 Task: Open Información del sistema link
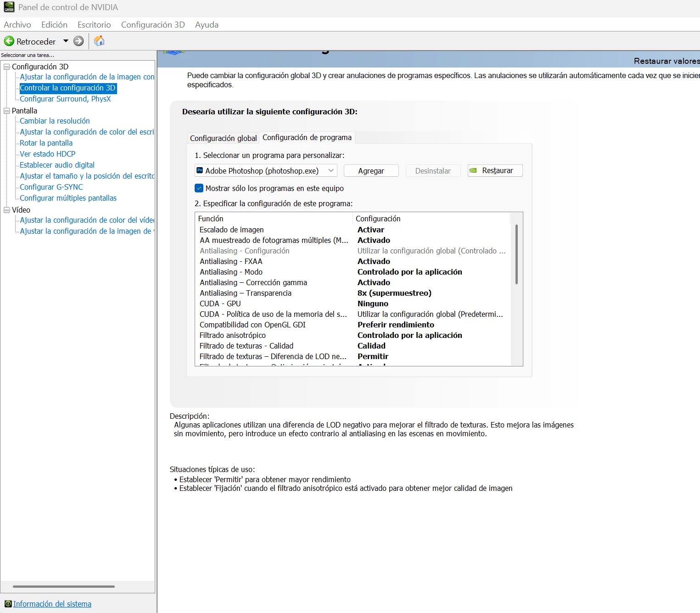52,604
